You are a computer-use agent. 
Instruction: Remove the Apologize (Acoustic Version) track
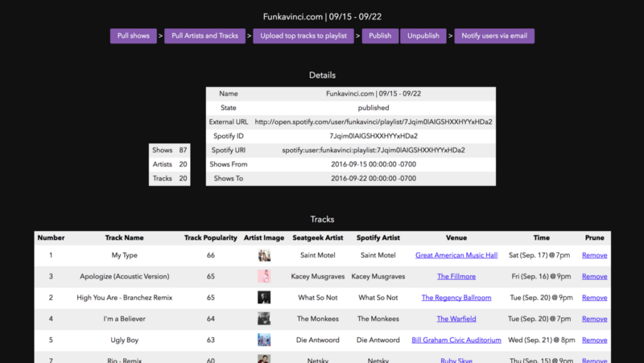point(594,276)
